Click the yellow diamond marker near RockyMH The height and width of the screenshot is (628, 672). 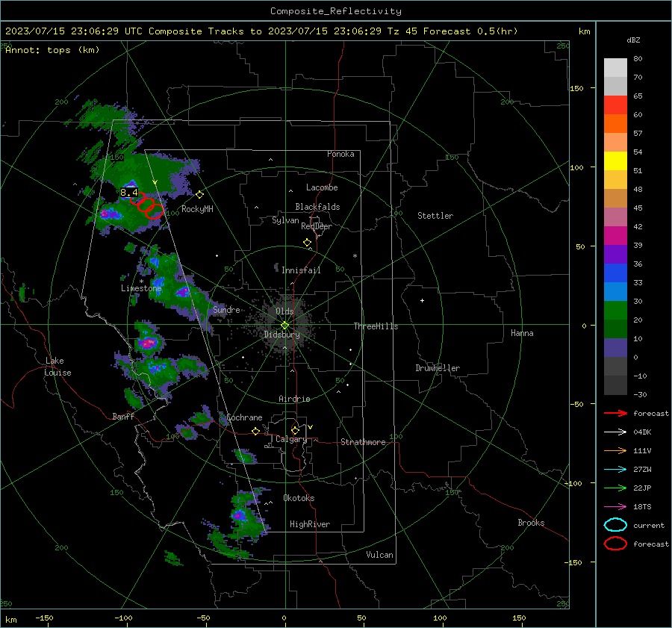point(199,195)
